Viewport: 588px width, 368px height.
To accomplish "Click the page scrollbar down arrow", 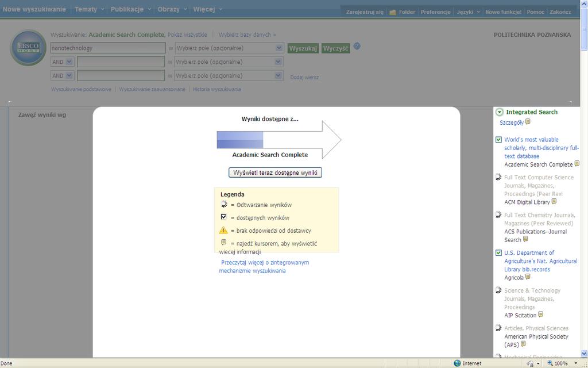I will click(x=584, y=354).
